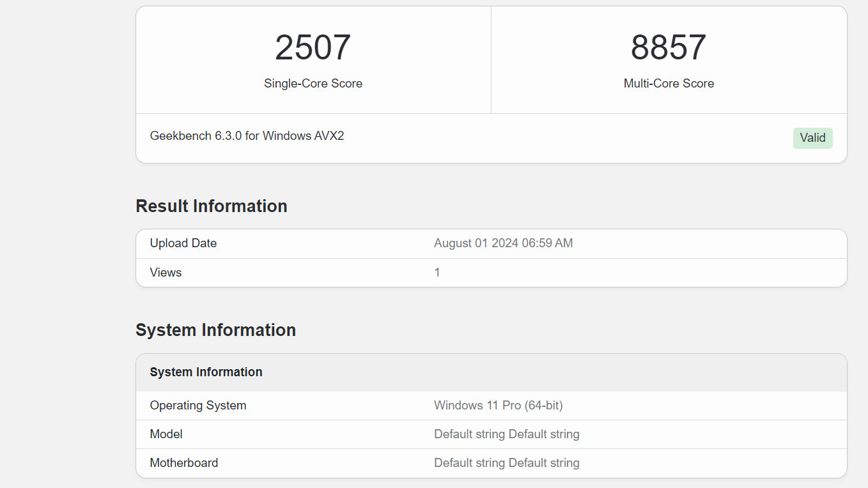Click the August 01 2024 upload timestamp

pos(503,243)
